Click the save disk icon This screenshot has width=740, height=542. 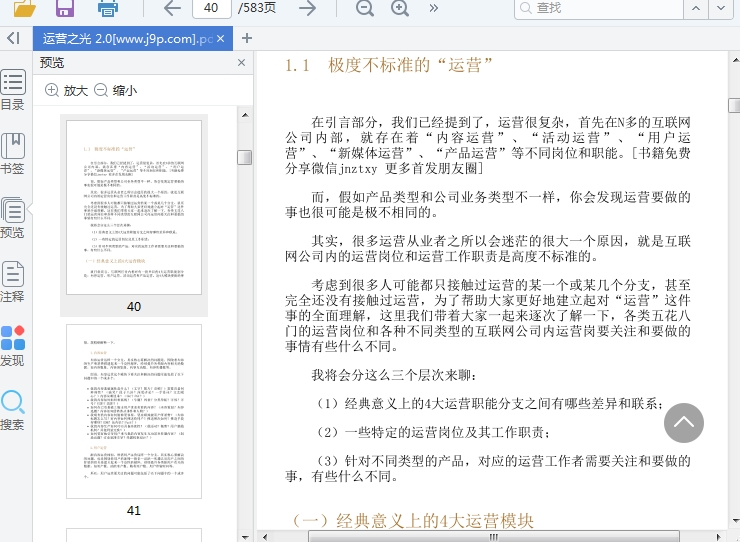[x=65, y=9]
